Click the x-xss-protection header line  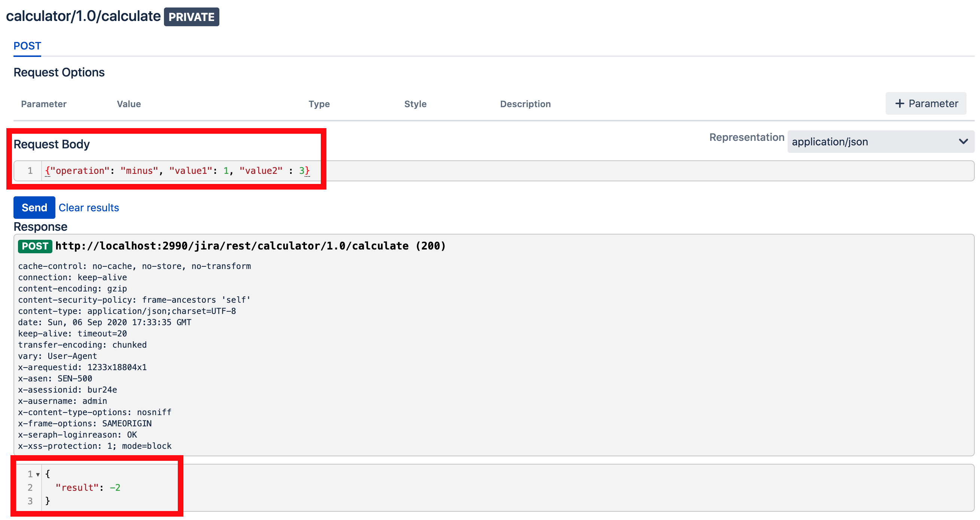click(x=95, y=446)
